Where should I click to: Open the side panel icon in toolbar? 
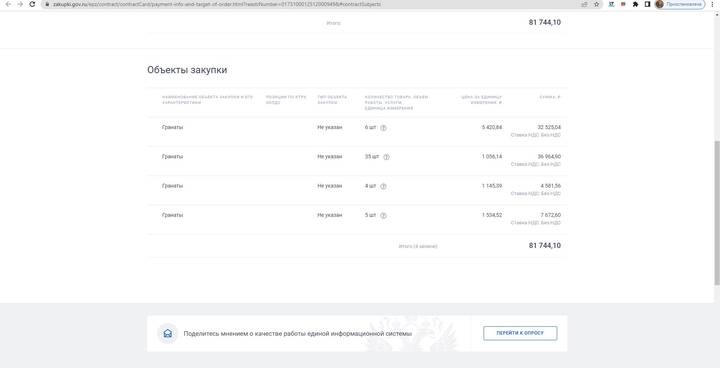coord(647,4)
